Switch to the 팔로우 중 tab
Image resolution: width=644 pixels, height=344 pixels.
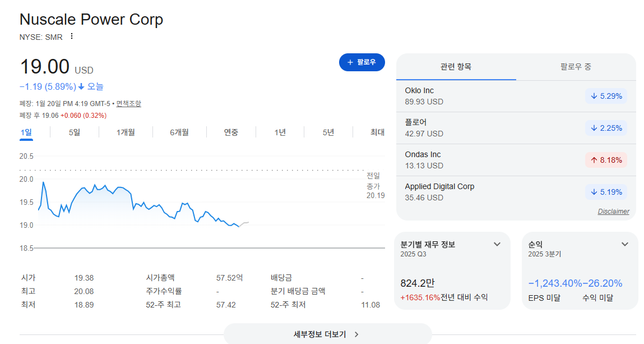[576, 67]
